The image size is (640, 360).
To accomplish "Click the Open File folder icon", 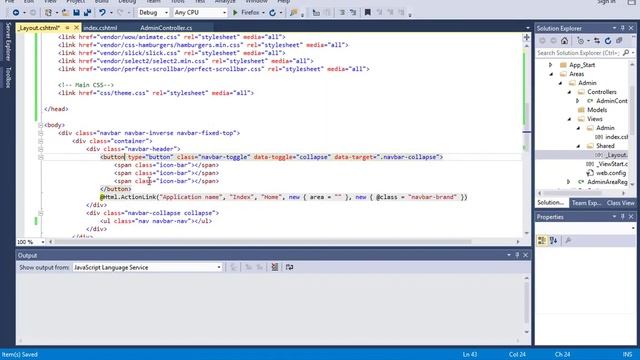I will click(65, 13).
